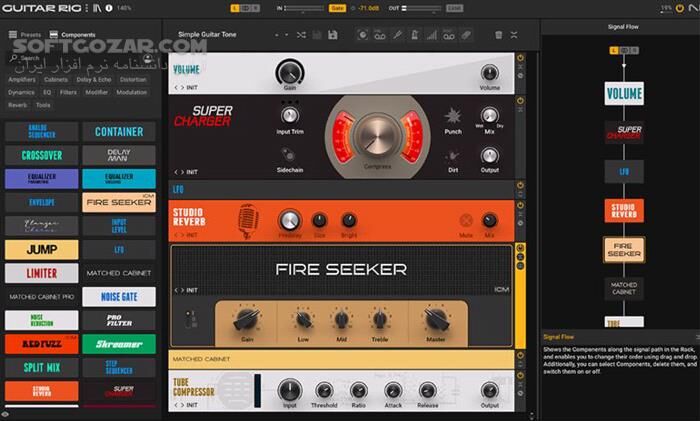Click the Punch burst icon in Supercharger

point(453,116)
